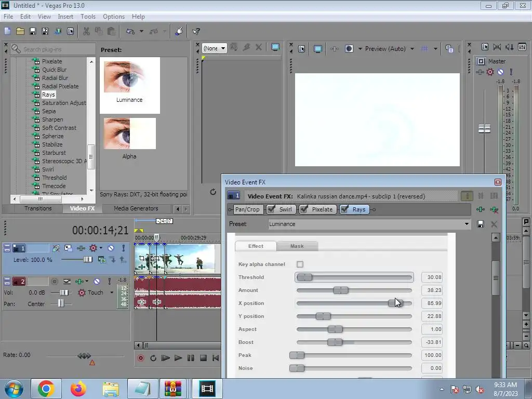This screenshot has height=399, width=532.
Task: Click the Threshold slider in Rays effect
Action: [354, 277]
